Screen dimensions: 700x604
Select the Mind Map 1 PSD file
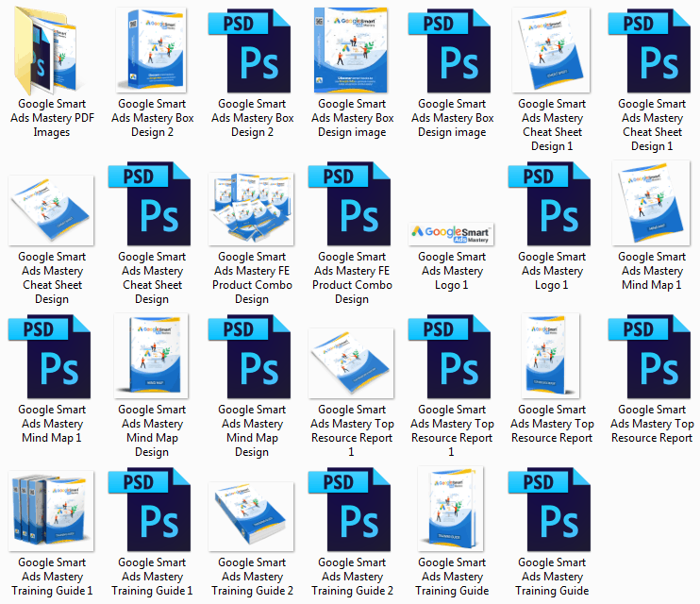click(x=52, y=357)
